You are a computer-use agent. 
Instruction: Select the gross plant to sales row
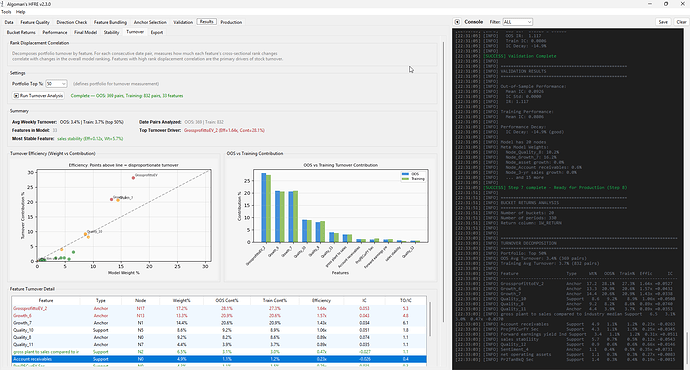tap(219, 352)
